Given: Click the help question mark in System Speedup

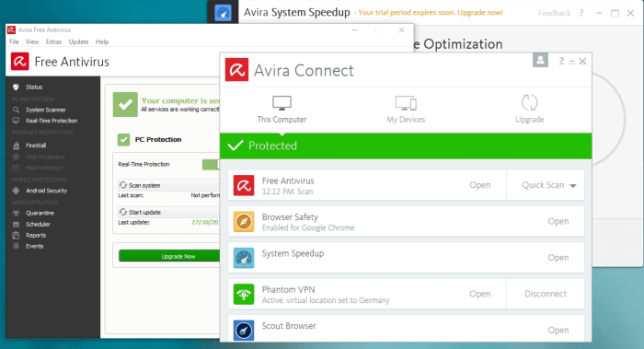Looking at the screenshot, I should (581, 13).
